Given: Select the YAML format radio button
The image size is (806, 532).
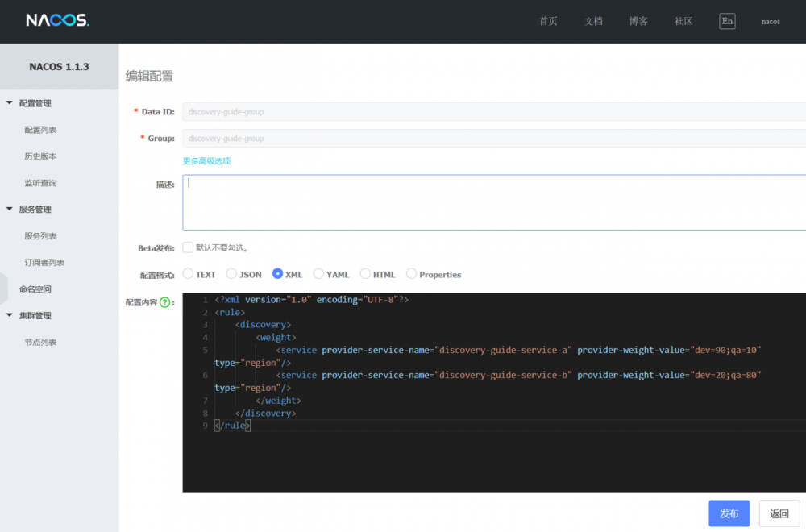Looking at the screenshot, I should tap(318, 274).
